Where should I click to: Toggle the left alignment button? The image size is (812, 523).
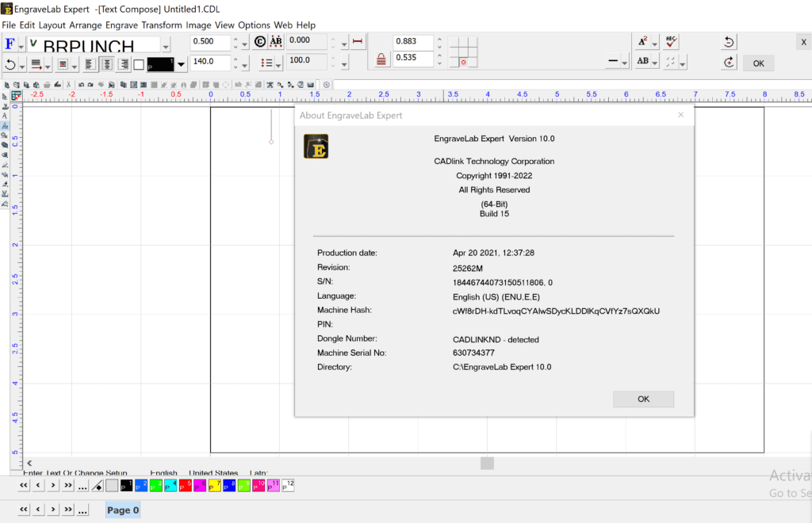click(91, 63)
